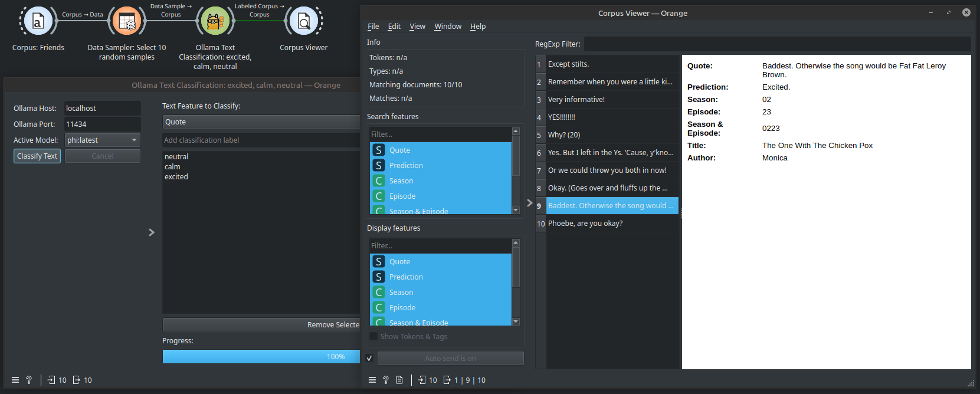The image size is (980, 394).
Task: Open Text Feature to Classify combo box
Action: 261,122
